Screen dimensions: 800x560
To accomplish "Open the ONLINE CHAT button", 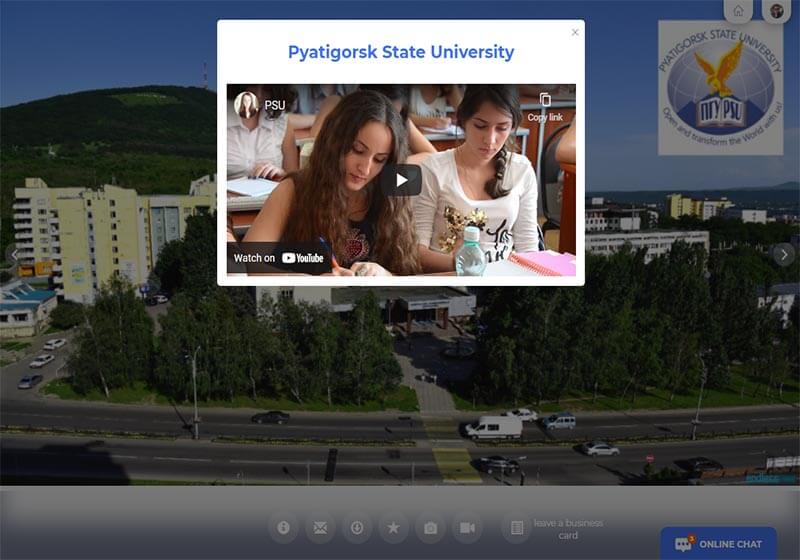I will click(718, 544).
